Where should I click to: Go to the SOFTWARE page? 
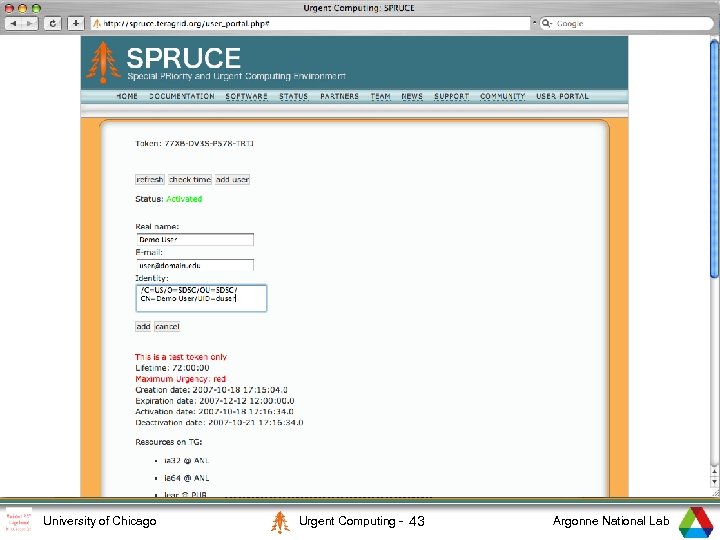click(247, 96)
